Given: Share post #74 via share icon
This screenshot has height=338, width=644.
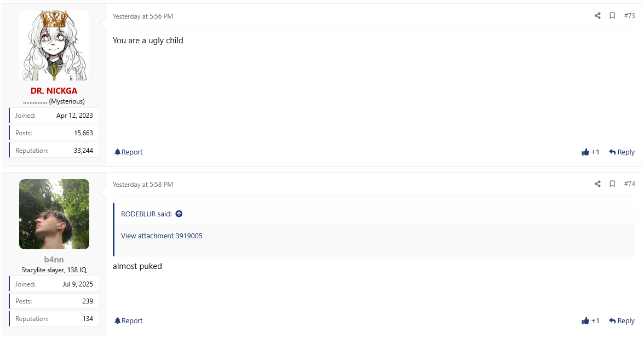Looking at the screenshot, I should tap(597, 184).
